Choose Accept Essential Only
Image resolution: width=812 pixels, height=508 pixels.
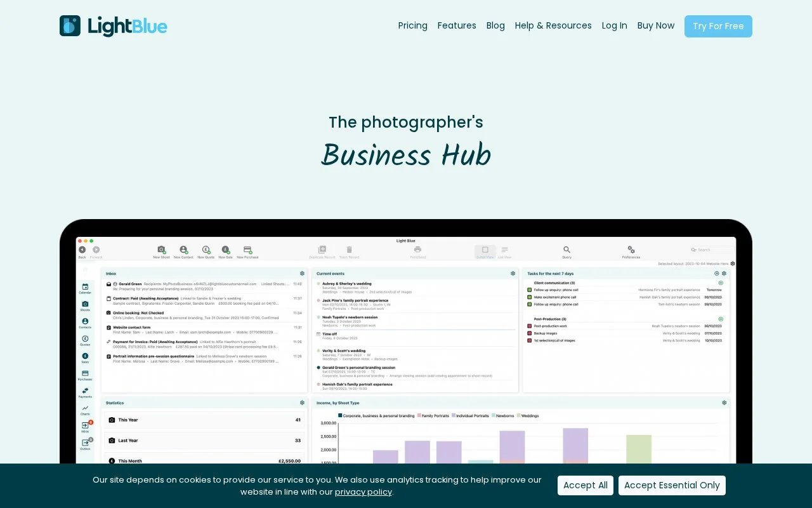(672, 485)
